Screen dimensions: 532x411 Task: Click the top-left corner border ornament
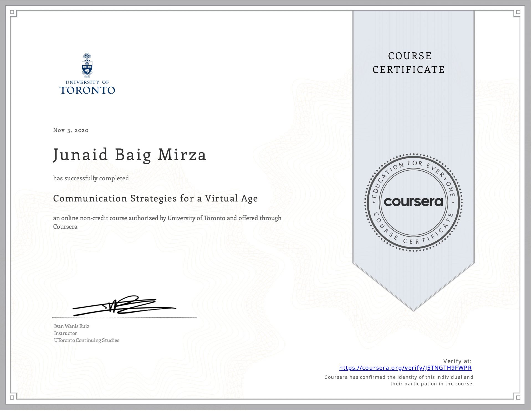[x=12, y=12]
